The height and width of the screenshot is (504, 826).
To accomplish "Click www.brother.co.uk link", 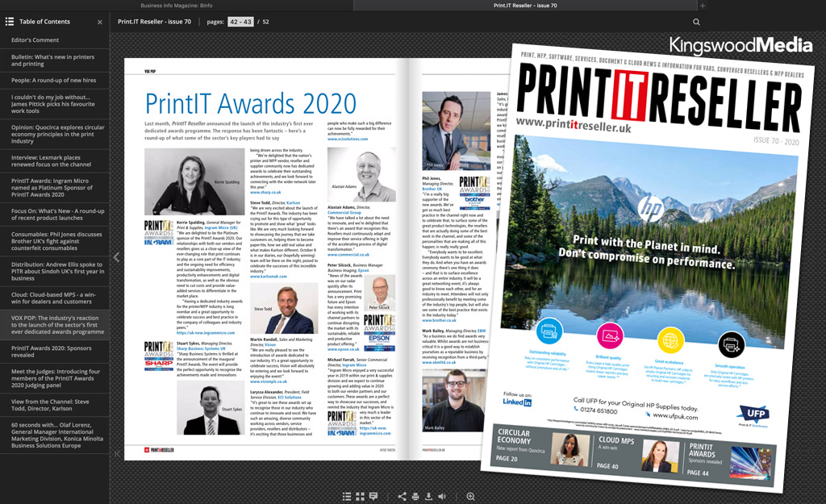I will 439,320.
